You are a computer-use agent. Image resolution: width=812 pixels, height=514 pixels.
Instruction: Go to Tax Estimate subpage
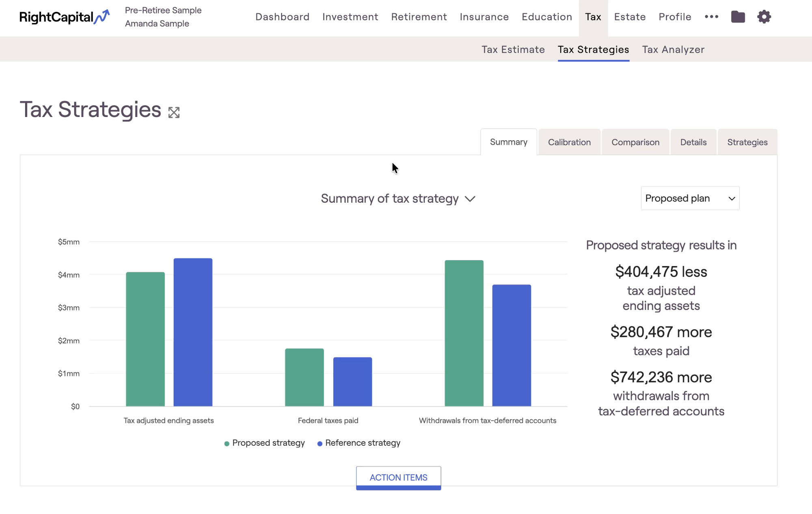coord(513,50)
